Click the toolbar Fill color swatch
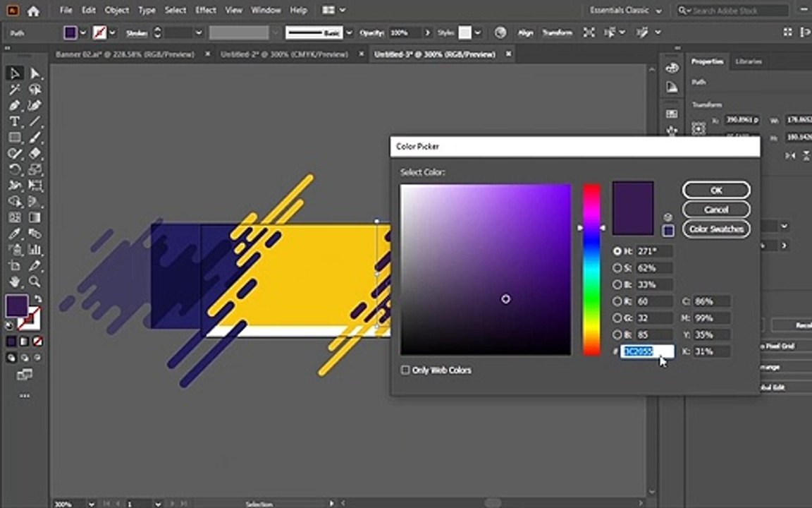This screenshot has height=508, width=812. [x=17, y=306]
